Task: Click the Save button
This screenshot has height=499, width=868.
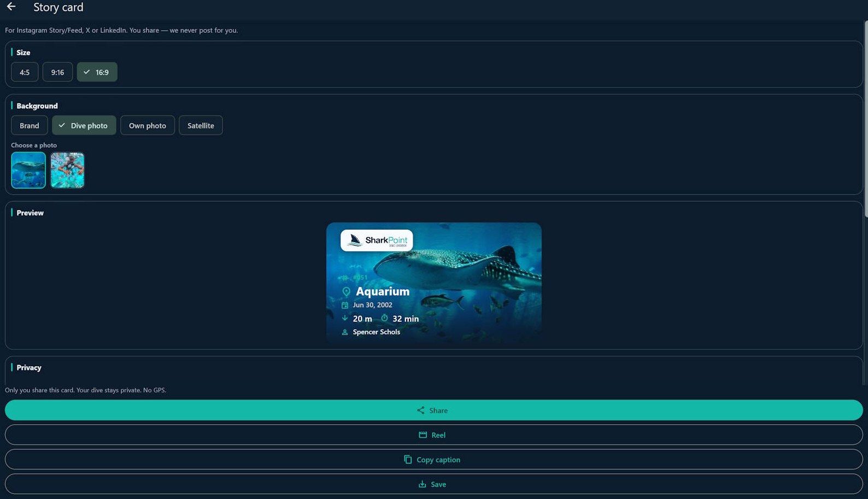Action: click(x=434, y=484)
